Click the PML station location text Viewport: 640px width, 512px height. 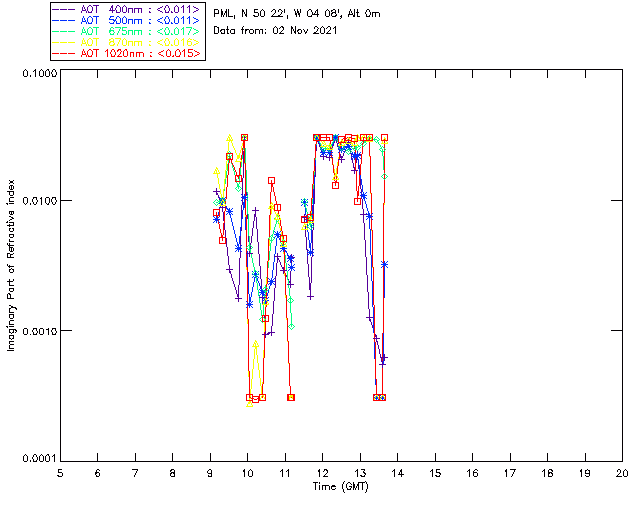coord(297,14)
